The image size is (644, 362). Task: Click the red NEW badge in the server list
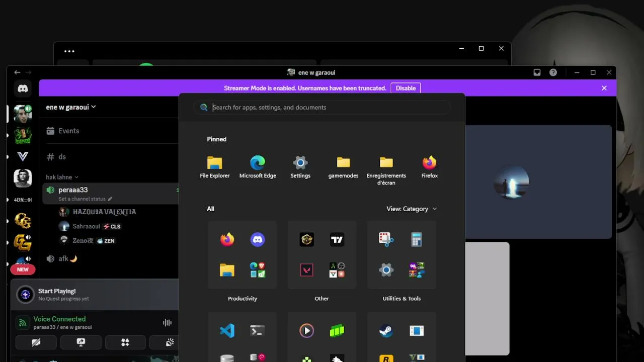(x=23, y=269)
